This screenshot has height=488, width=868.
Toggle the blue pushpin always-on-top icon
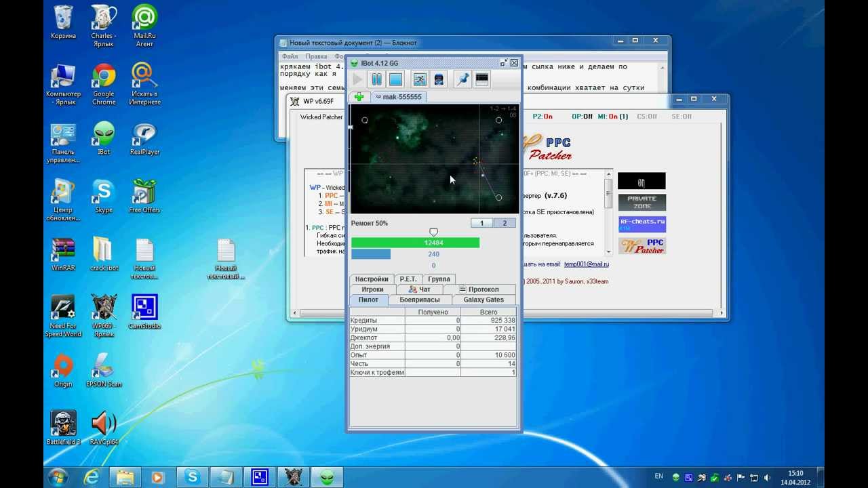pos(462,80)
